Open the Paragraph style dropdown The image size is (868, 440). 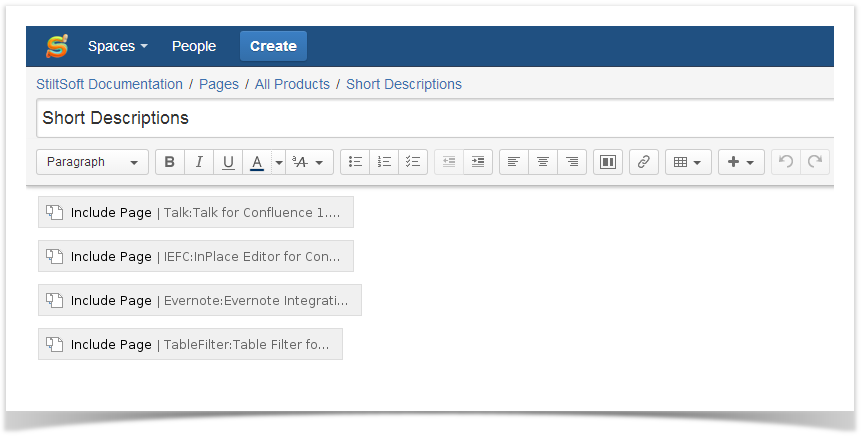[x=92, y=162]
